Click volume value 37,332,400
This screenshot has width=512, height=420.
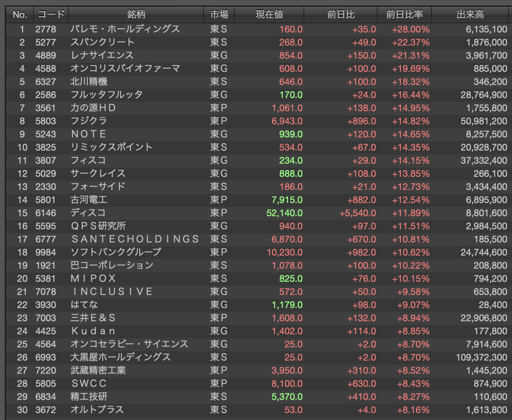pyautogui.click(x=484, y=160)
